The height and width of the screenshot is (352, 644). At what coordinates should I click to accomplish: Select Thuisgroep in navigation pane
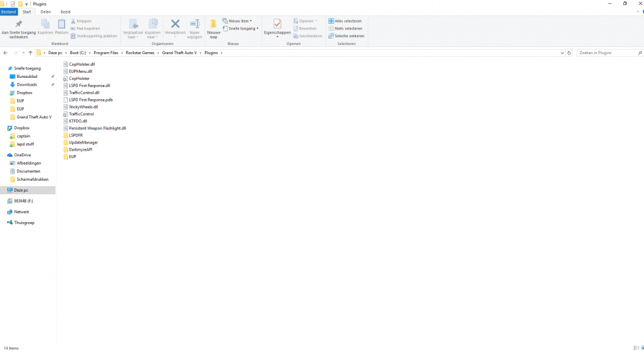pos(24,223)
